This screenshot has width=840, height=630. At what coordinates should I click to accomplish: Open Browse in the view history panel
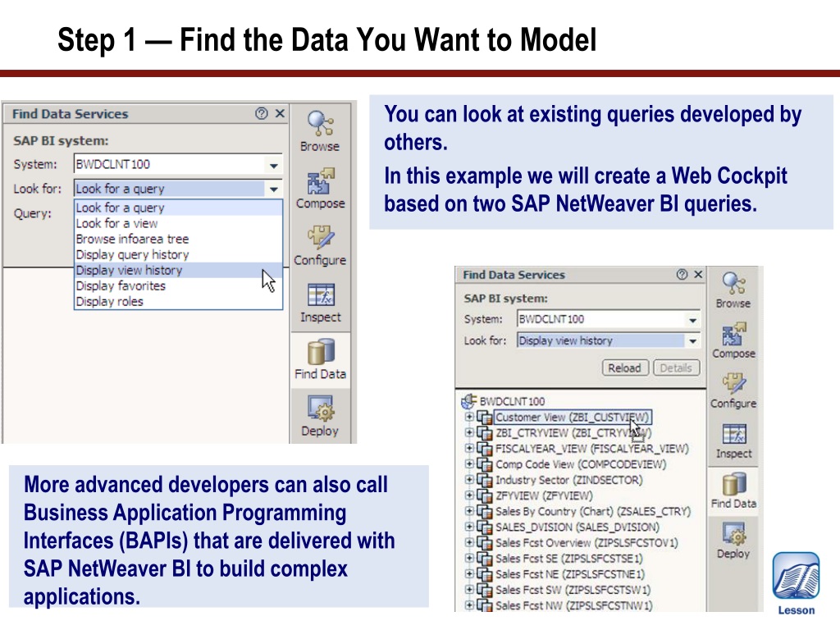(733, 290)
